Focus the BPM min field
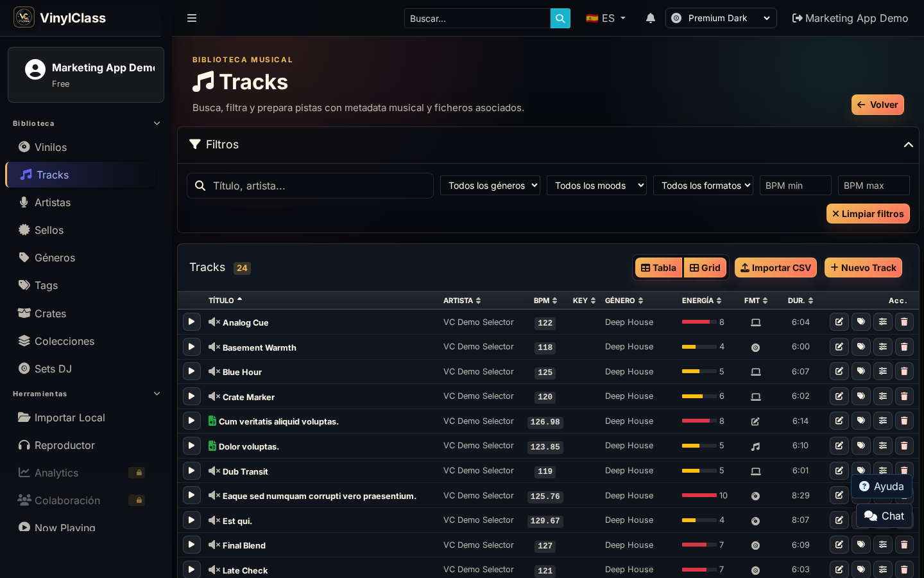 click(796, 186)
